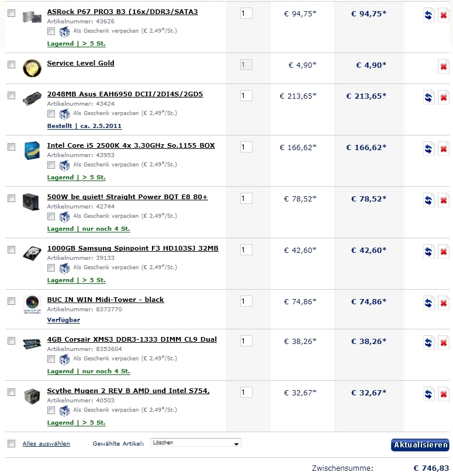This screenshot has height=476, width=453.
Task: Open the ASRock P67 PRO3 B3 product link
Action: [x=122, y=12]
